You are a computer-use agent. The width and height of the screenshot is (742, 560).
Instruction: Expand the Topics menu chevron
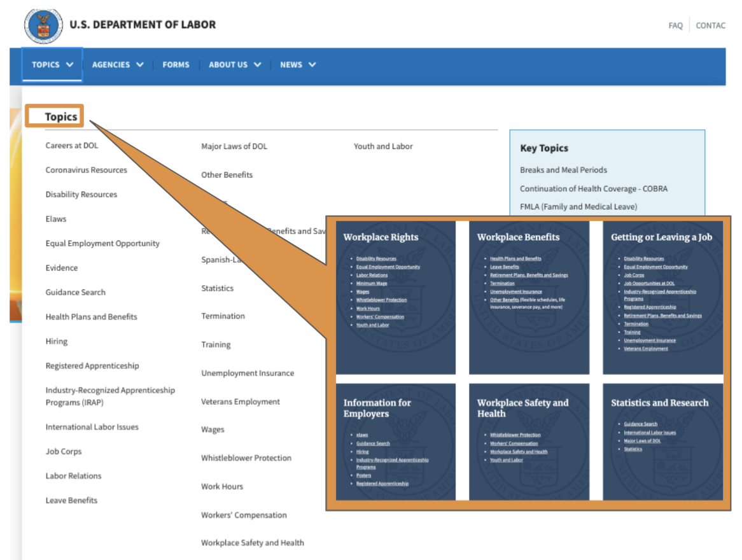[69, 64]
